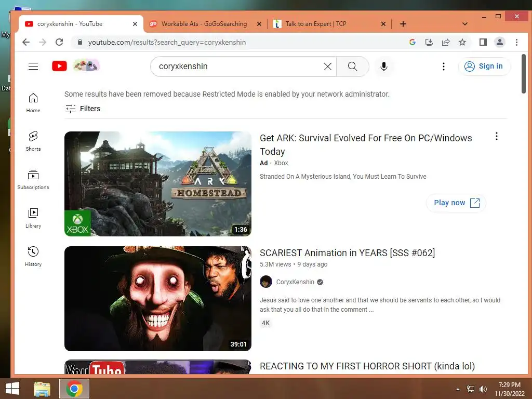Viewport: 532px width, 399px height.
Task: Visit the CoryxKenshin channel name
Action: (295, 282)
